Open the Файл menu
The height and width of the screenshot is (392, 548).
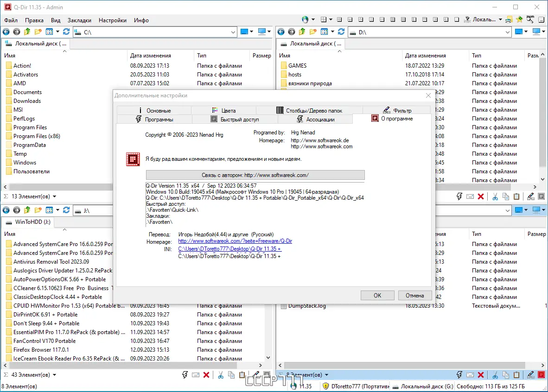(11, 20)
